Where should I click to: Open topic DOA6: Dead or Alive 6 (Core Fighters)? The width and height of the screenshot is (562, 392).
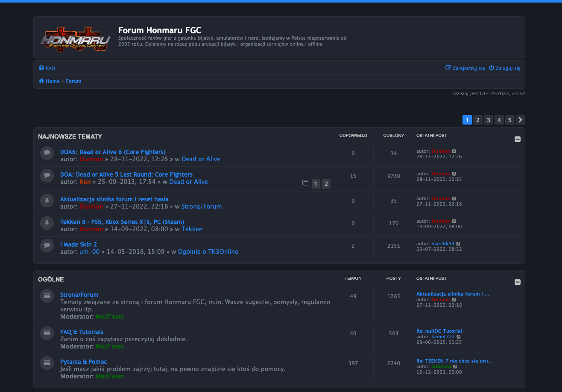(x=113, y=152)
